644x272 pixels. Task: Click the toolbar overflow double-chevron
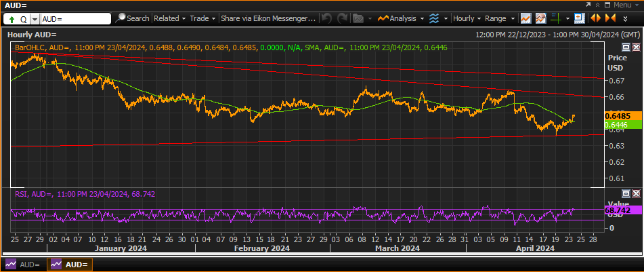pos(625,19)
